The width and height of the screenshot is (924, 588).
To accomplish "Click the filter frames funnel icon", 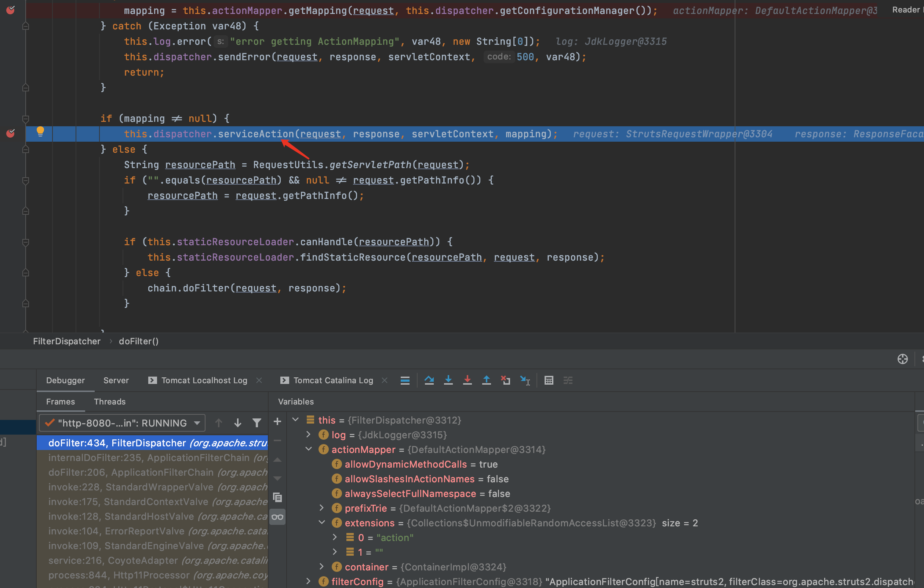I will pyautogui.click(x=257, y=423).
